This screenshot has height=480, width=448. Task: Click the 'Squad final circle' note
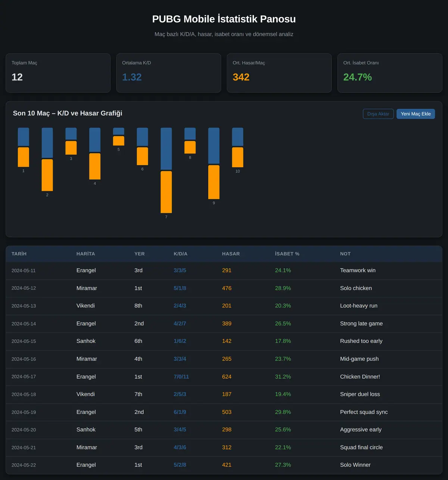tap(361, 447)
